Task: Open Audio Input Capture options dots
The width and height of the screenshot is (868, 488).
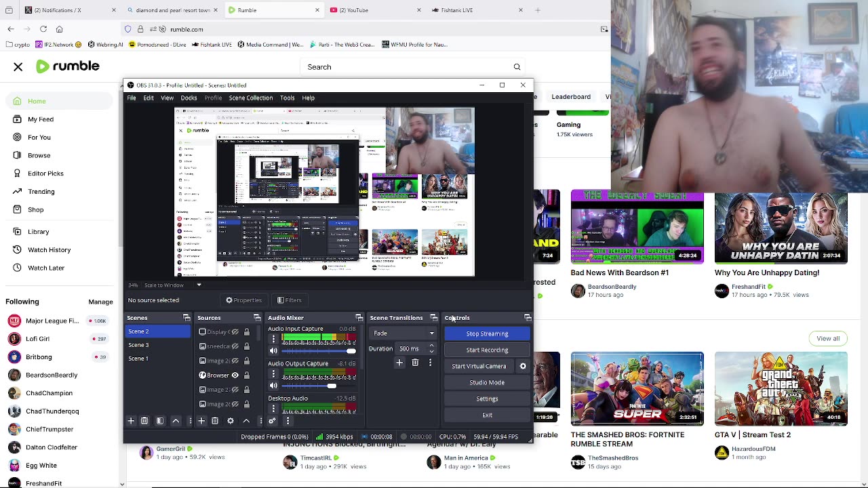Action: tap(273, 339)
